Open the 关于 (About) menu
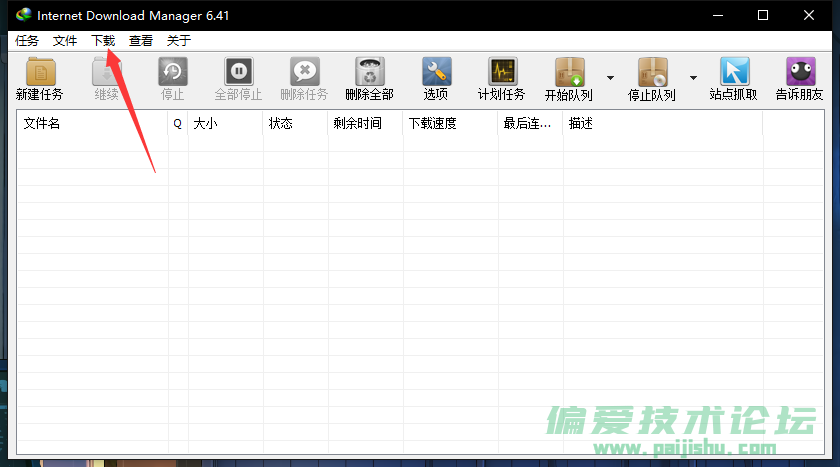 pyautogui.click(x=179, y=41)
